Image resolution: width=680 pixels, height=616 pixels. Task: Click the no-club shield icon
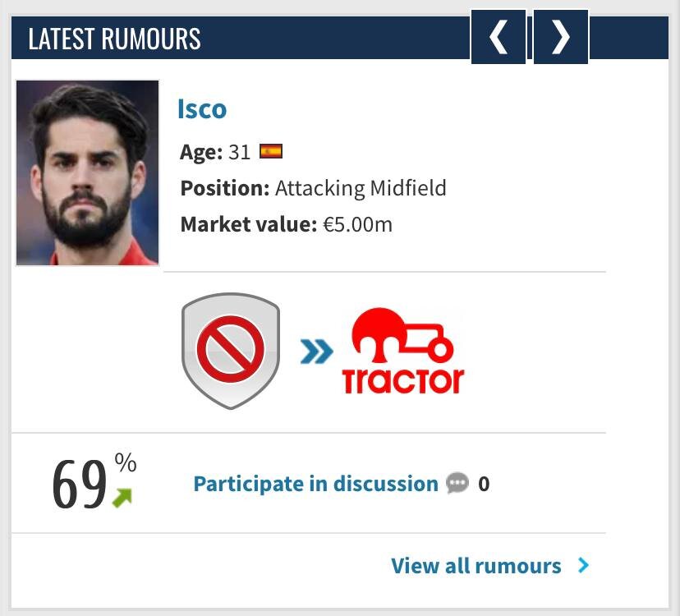click(x=231, y=351)
